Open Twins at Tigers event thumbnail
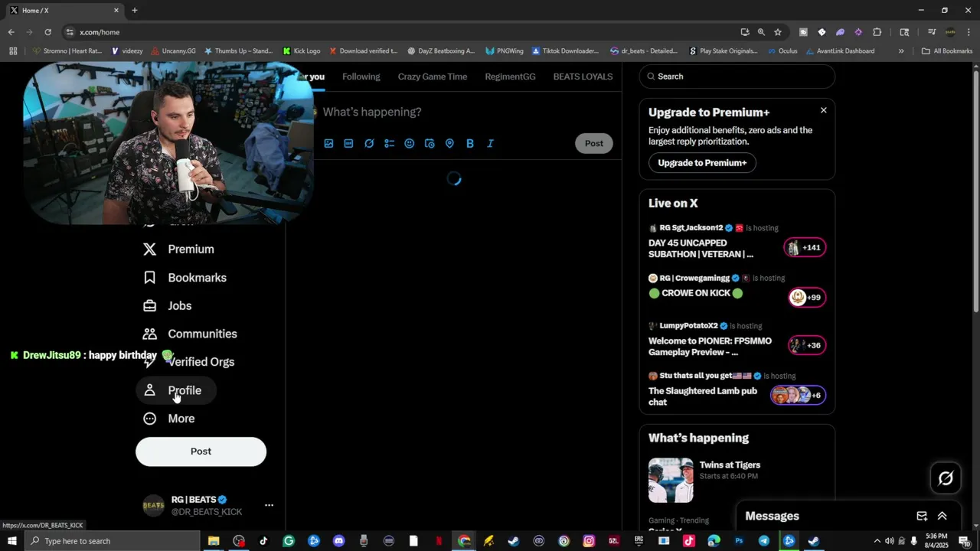The image size is (980, 551). pos(671,481)
